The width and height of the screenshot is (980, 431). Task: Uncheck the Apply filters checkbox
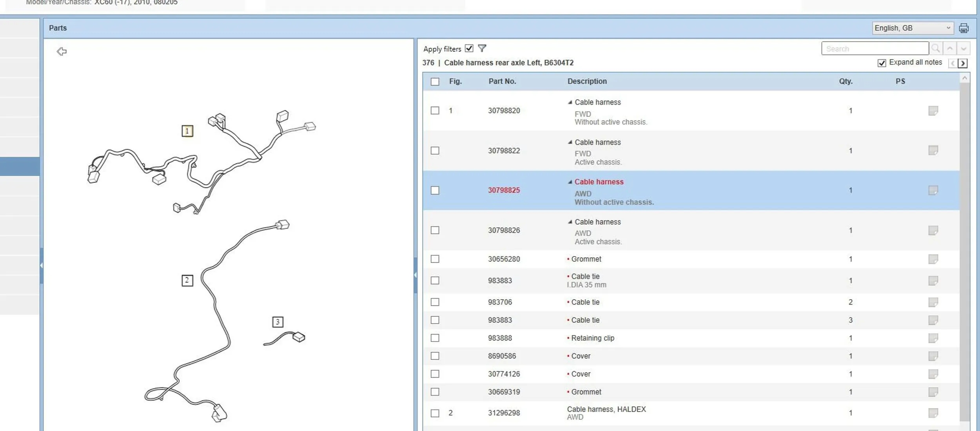(469, 48)
